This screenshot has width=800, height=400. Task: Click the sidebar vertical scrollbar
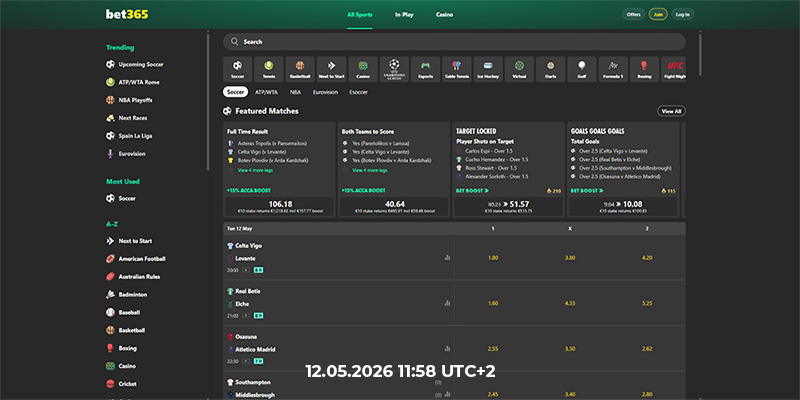[208, 101]
